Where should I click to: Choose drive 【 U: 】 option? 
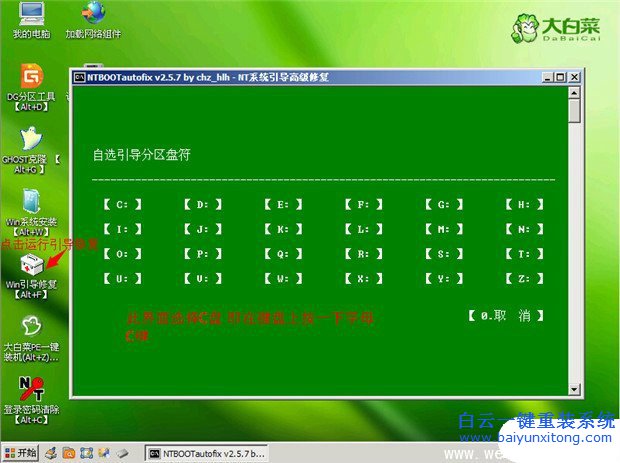pyautogui.click(x=123, y=279)
